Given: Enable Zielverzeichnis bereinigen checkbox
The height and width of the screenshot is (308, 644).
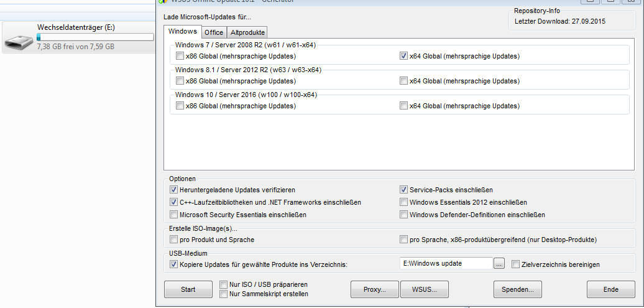Looking at the screenshot, I should (x=515, y=264).
